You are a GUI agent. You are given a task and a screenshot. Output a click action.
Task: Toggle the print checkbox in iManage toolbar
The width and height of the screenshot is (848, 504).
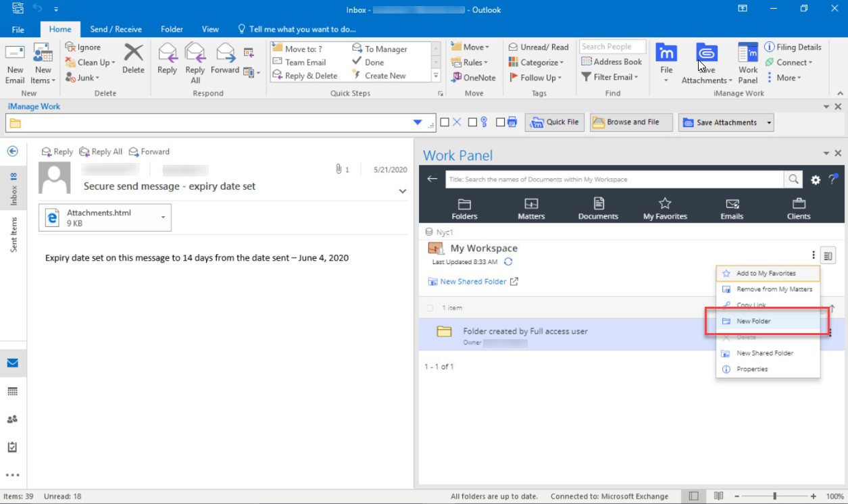pos(500,122)
